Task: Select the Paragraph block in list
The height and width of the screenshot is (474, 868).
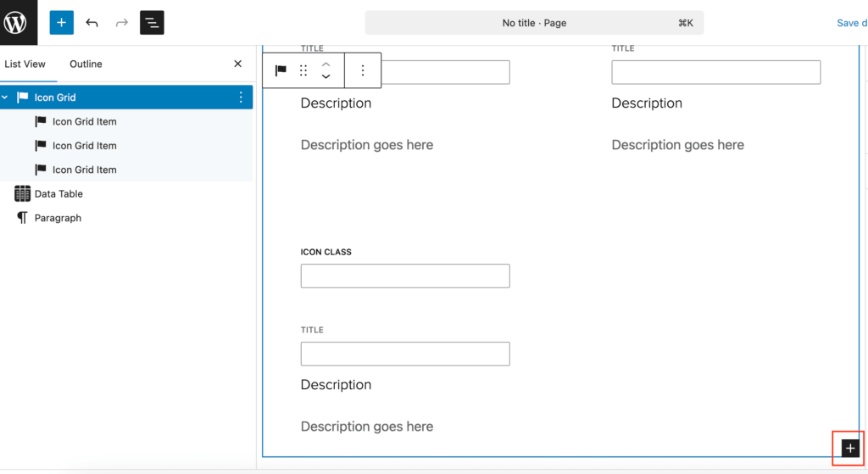Action: 58,218
